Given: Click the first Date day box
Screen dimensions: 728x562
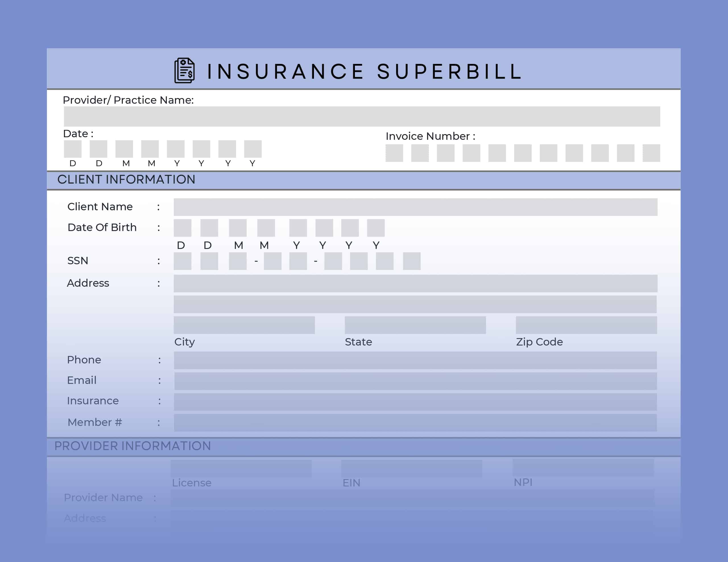Looking at the screenshot, I should (73, 149).
